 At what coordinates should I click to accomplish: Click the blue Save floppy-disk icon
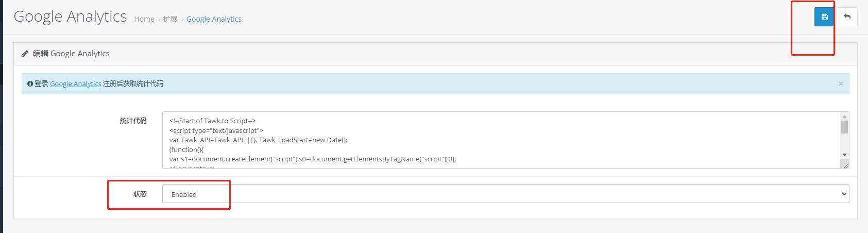(824, 17)
